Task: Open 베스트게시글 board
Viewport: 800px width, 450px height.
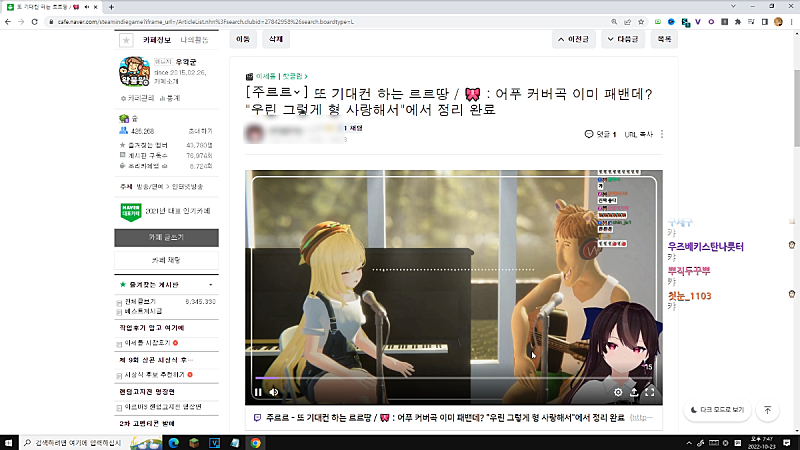Action: (x=143, y=311)
